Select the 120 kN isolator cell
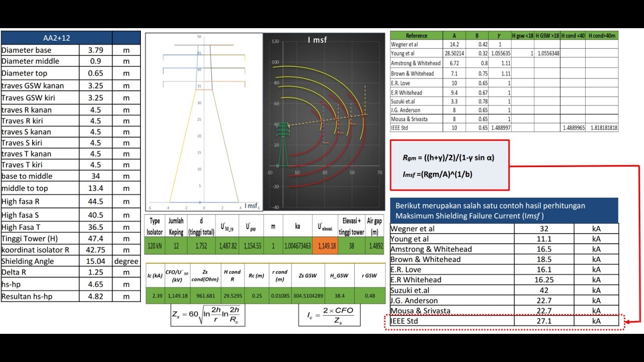Screen dimensions: 644x362 155,246
